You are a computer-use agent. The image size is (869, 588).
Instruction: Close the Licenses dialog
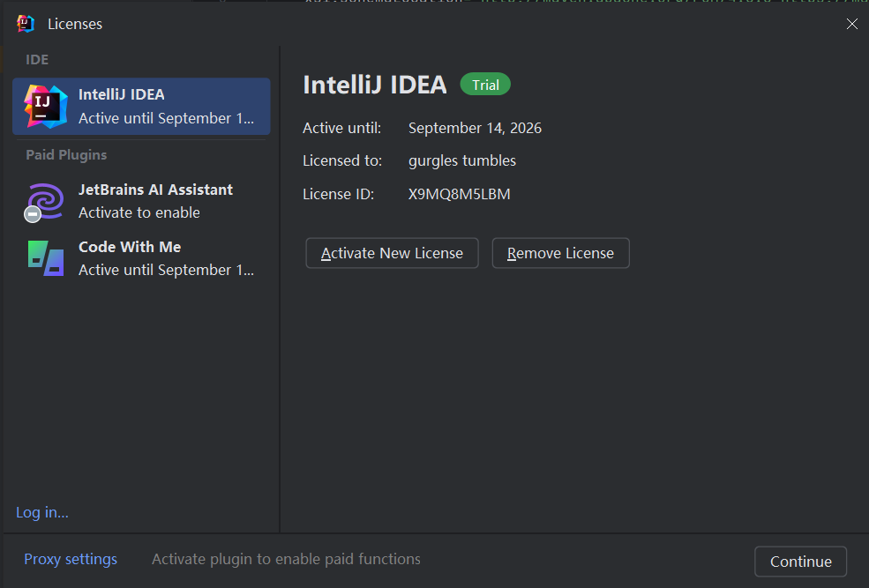[x=852, y=24]
